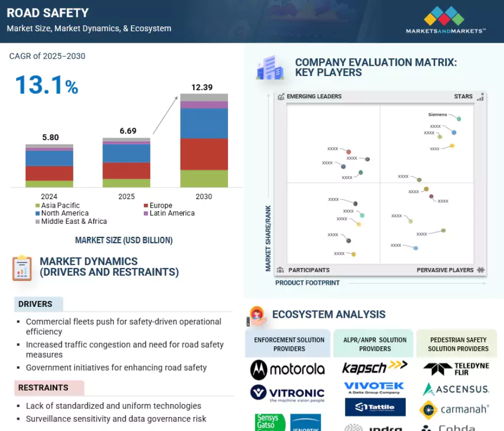Screen dimensions: 504x431
Task: Click the Ecosystem Analysis icon
Action: pos(257,316)
